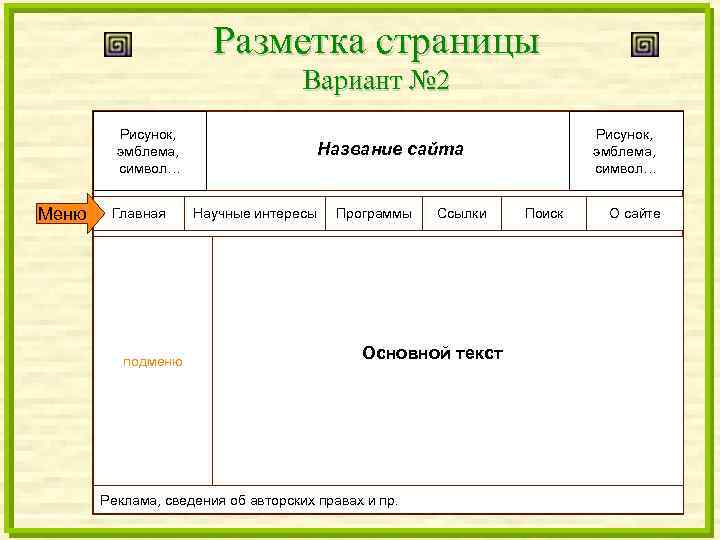This screenshot has height=540, width=720.
Task: Open the О сайте menu item
Action: pos(635,214)
